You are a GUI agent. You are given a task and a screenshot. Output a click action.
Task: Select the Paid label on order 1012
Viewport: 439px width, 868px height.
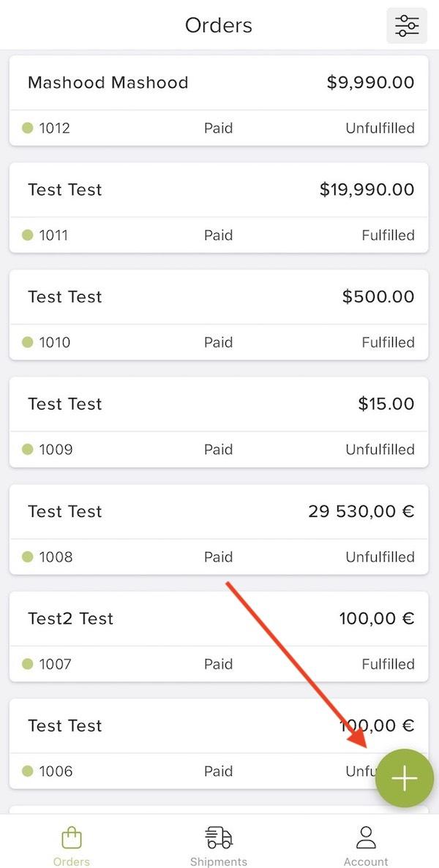pyautogui.click(x=218, y=127)
